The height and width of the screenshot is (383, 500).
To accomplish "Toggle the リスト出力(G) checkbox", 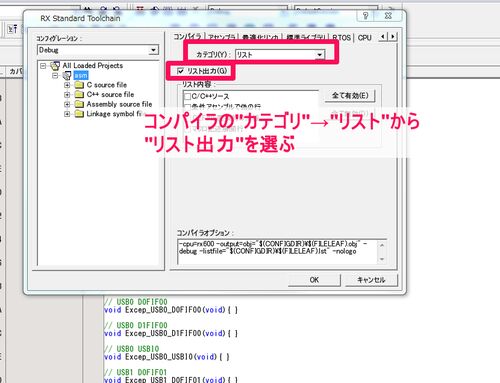I will click(x=181, y=71).
